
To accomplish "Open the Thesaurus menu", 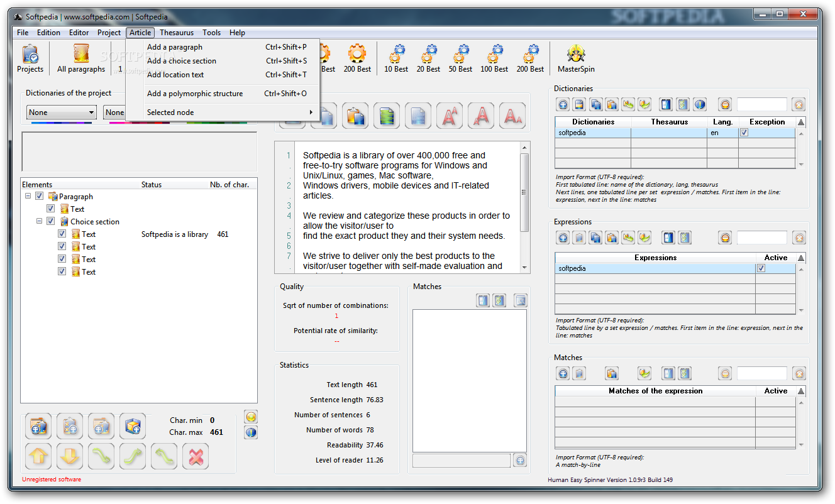I will (x=177, y=33).
